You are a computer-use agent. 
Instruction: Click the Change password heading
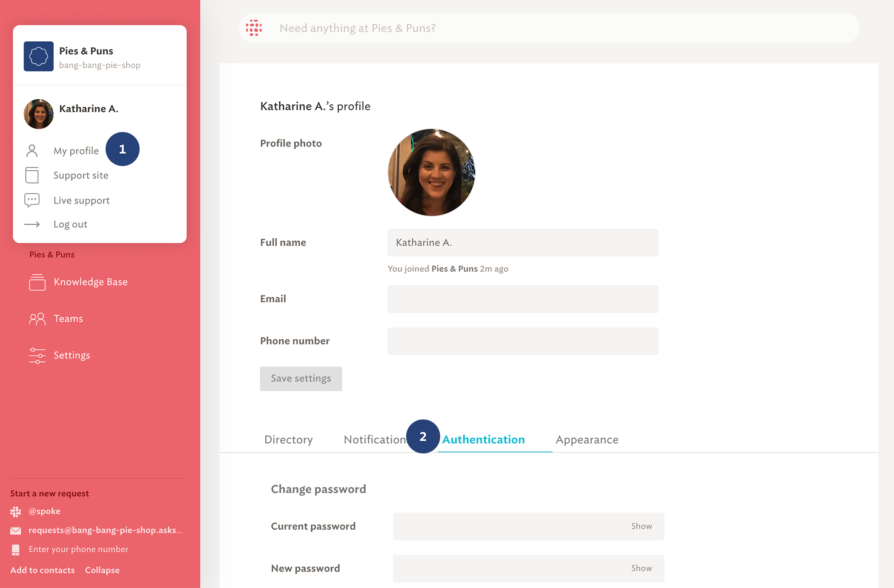pyautogui.click(x=318, y=489)
